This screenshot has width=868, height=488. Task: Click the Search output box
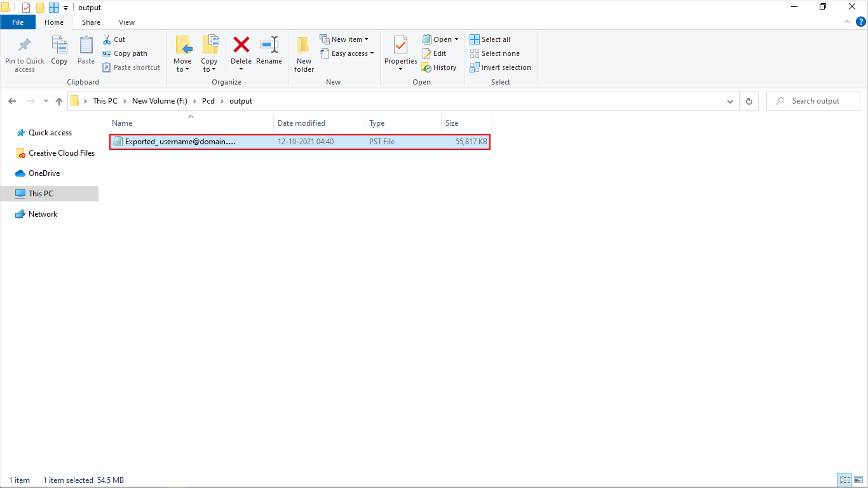coord(813,101)
